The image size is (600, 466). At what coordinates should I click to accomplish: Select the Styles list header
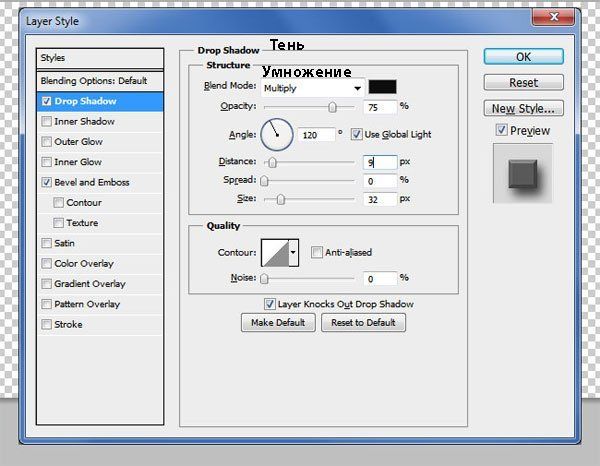tap(100, 58)
